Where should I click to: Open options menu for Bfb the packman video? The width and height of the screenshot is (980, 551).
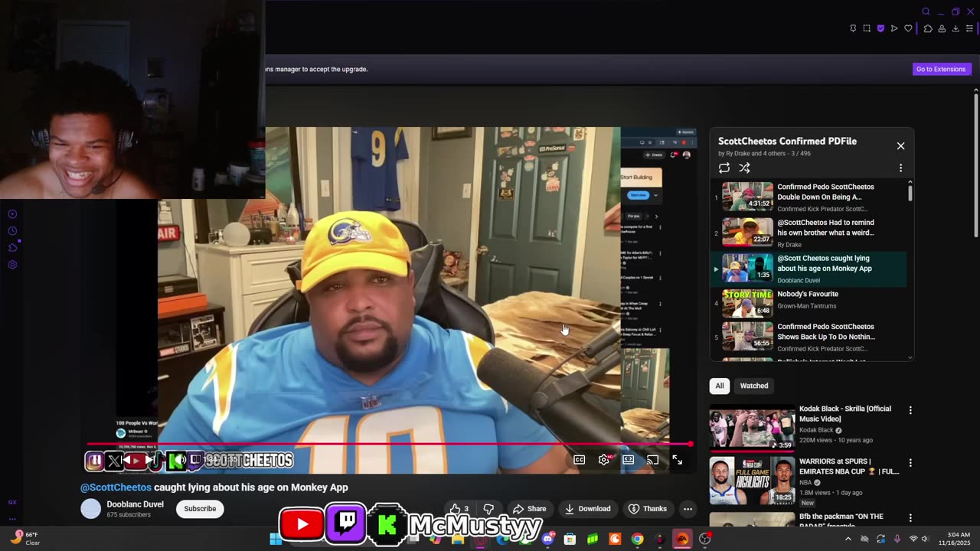click(x=910, y=518)
